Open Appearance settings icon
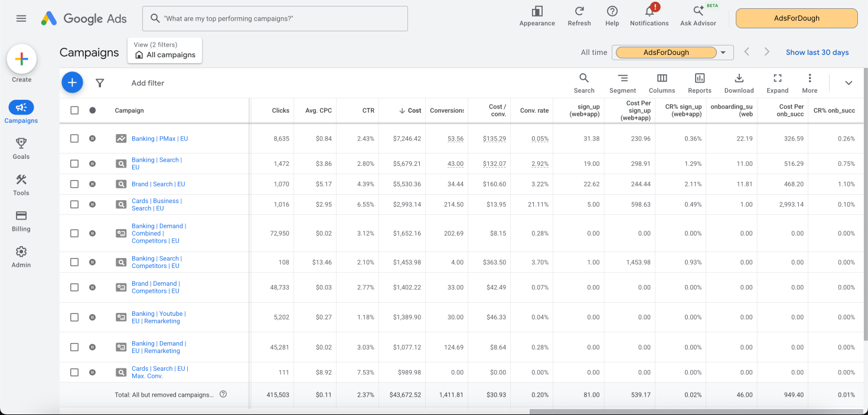 point(537,11)
